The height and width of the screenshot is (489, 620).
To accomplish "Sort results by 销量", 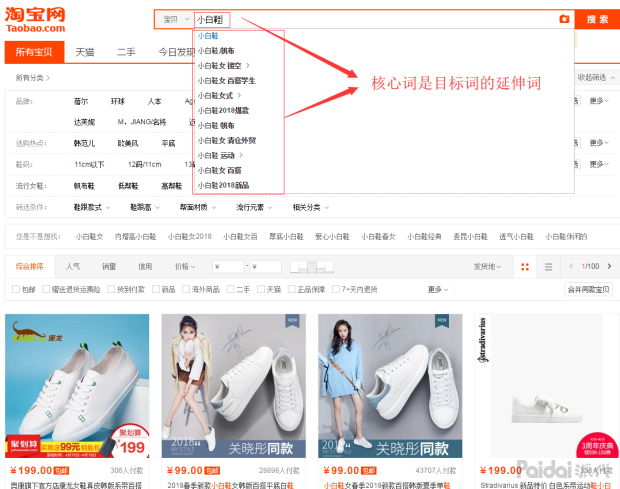I will click(109, 266).
